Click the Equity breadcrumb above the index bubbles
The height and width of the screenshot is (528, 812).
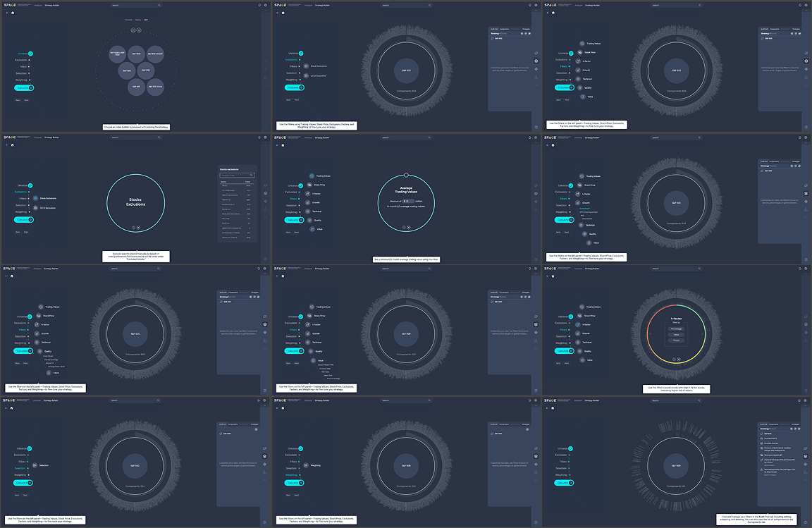click(137, 20)
